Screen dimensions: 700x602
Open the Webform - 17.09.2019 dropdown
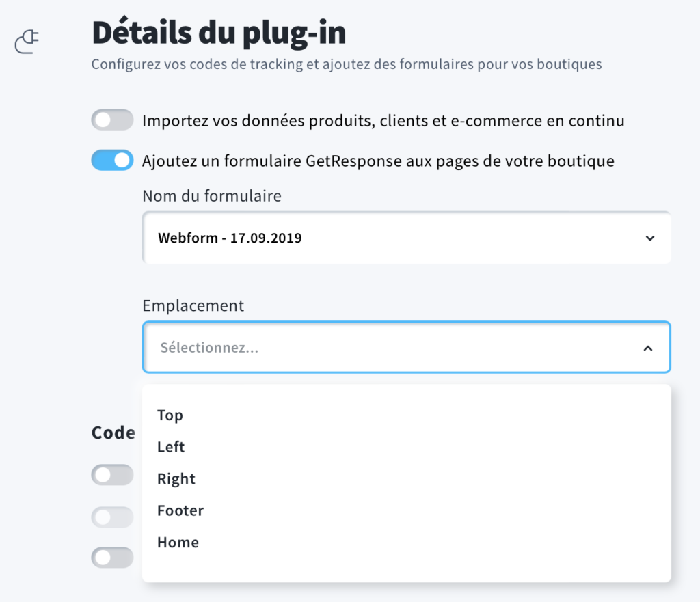(x=406, y=237)
